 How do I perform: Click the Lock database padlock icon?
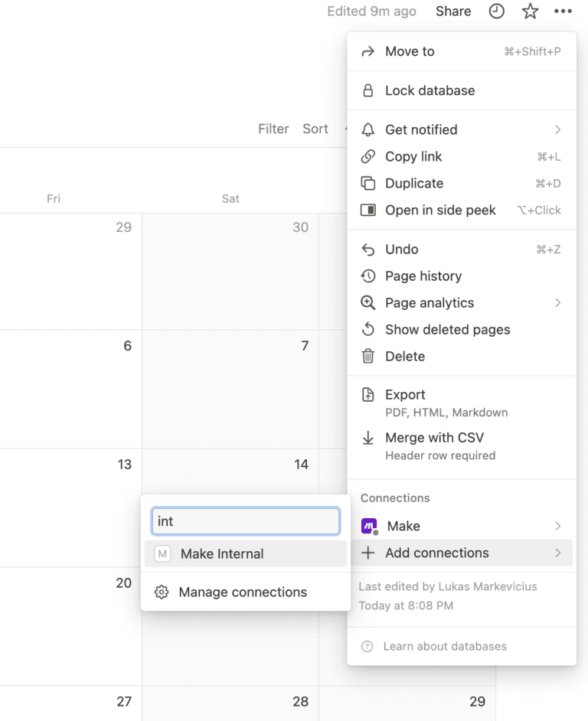[x=368, y=90]
